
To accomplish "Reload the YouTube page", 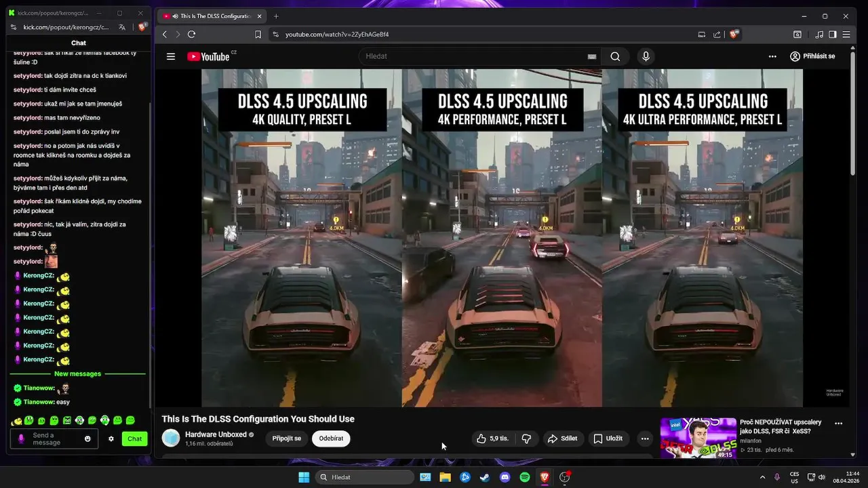I will coord(191,34).
